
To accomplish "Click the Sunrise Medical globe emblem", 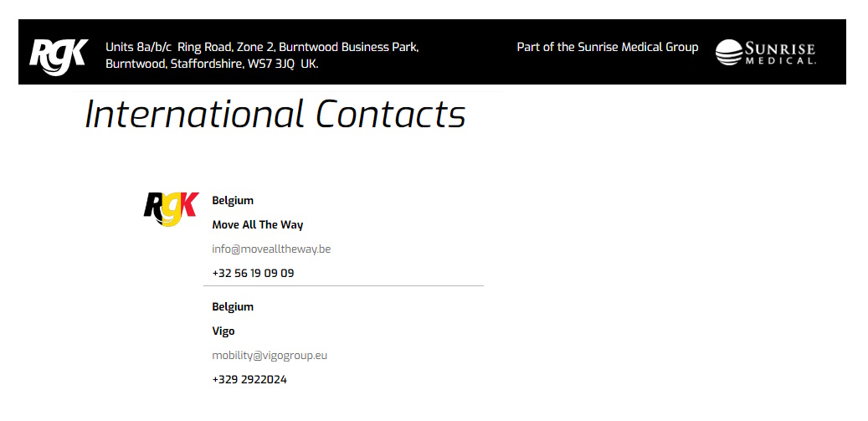I will (x=728, y=53).
